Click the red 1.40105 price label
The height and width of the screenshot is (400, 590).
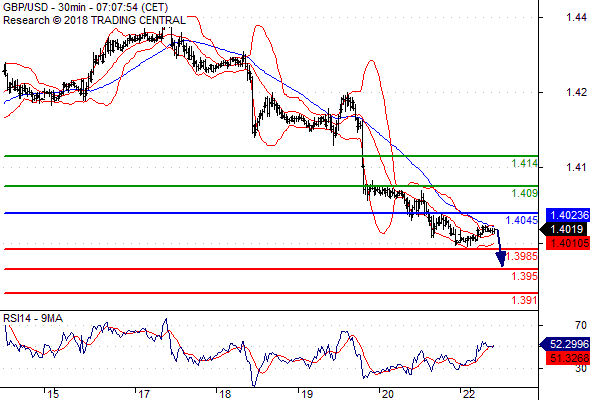click(567, 243)
